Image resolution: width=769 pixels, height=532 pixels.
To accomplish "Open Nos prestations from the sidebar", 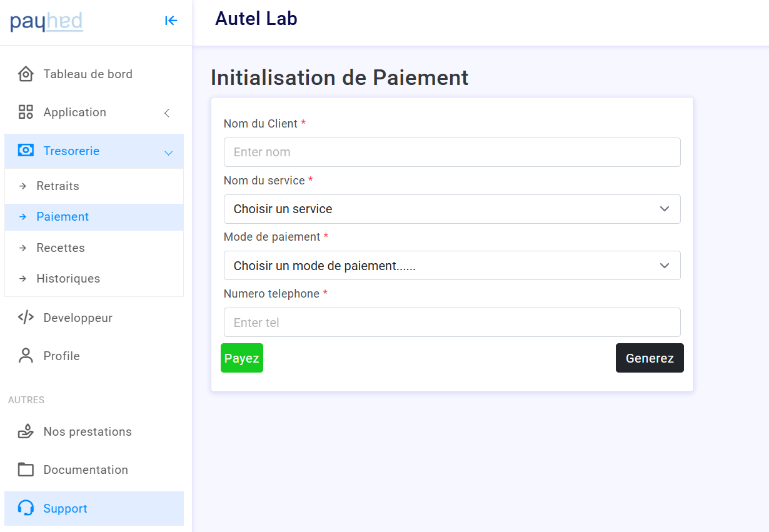I will pos(88,431).
